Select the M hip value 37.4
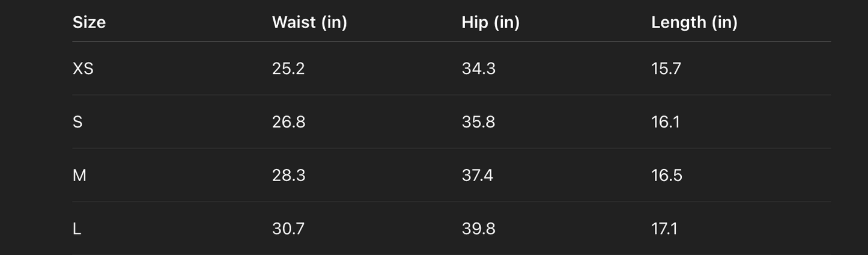Viewport: 868px width, 255px height. coord(478,176)
